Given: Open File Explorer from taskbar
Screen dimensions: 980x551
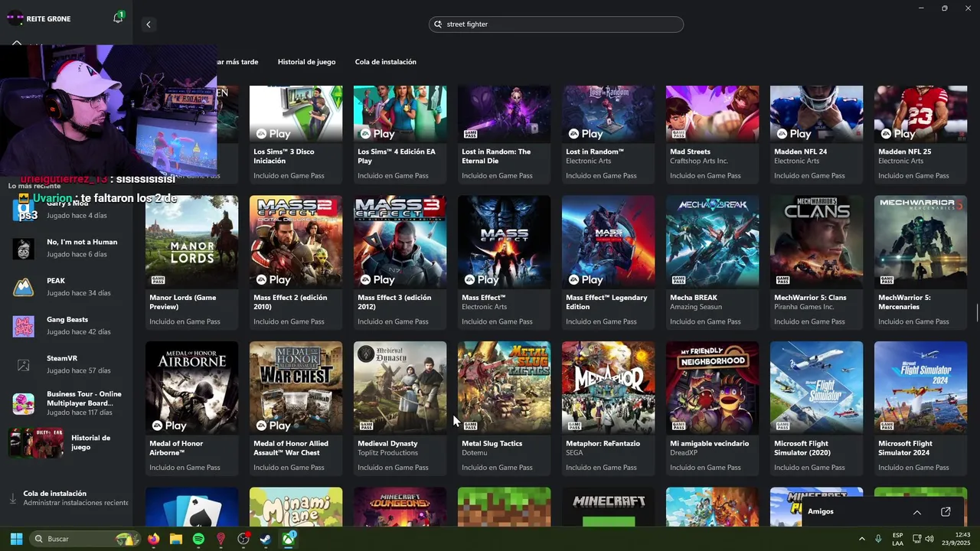Looking at the screenshot, I should [175, 539].
